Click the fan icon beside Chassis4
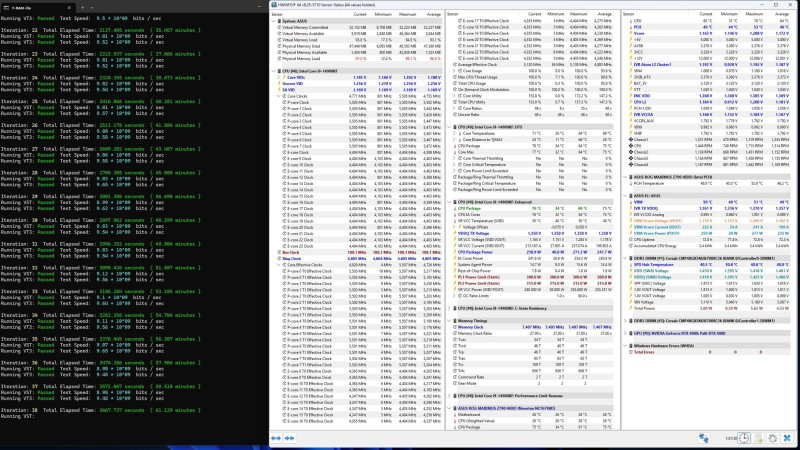 tap(631, 164)
